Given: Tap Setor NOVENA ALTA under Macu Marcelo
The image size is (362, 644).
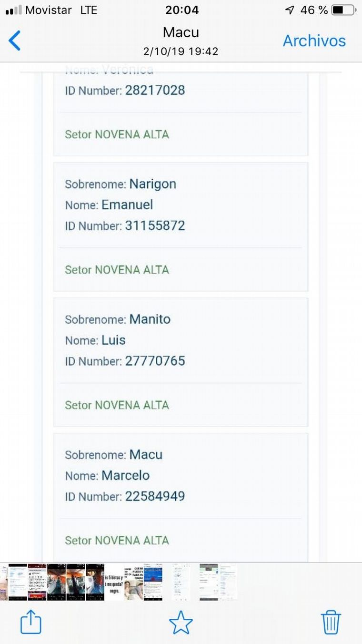Looking at the screenshot, I should pos(117,540).
